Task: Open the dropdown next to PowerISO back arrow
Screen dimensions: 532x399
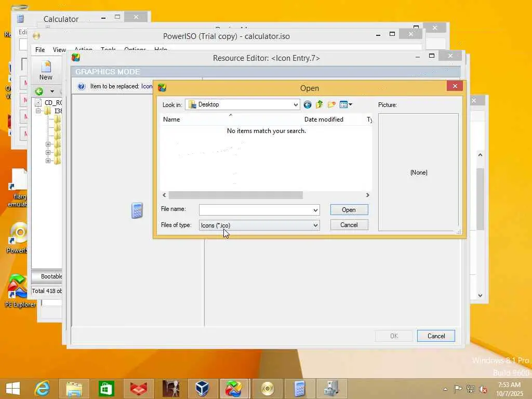Action: point(52,91)
